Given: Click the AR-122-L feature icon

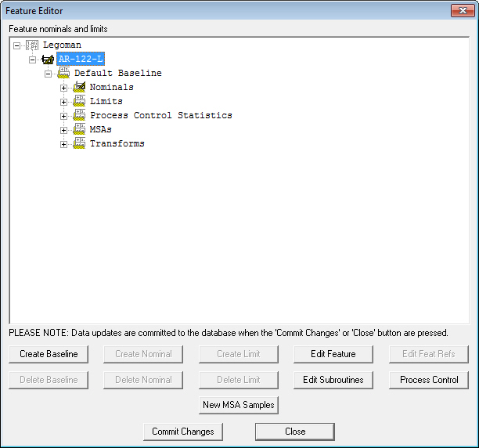Looking at the screenshot, I should click(48, 60).
